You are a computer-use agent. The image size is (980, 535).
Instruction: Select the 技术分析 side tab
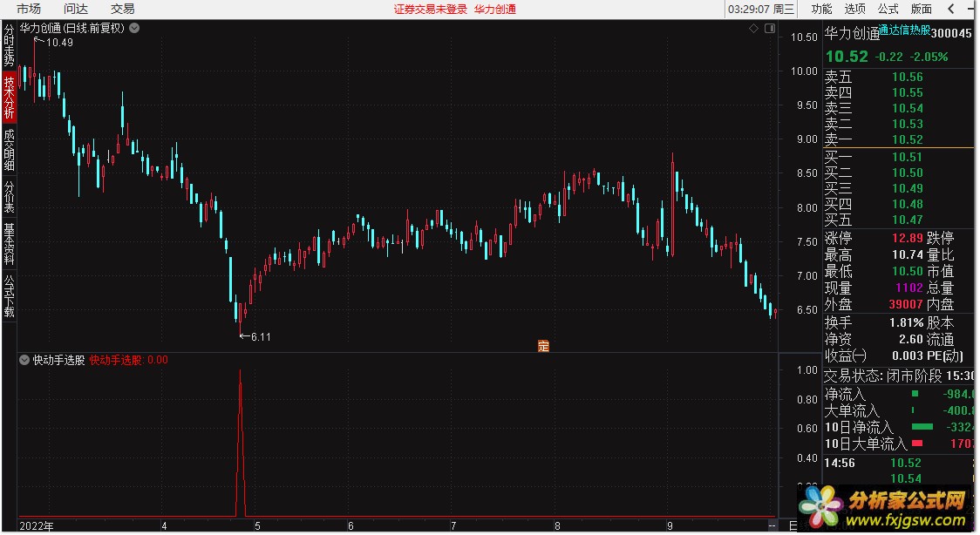tap(10, 97)
